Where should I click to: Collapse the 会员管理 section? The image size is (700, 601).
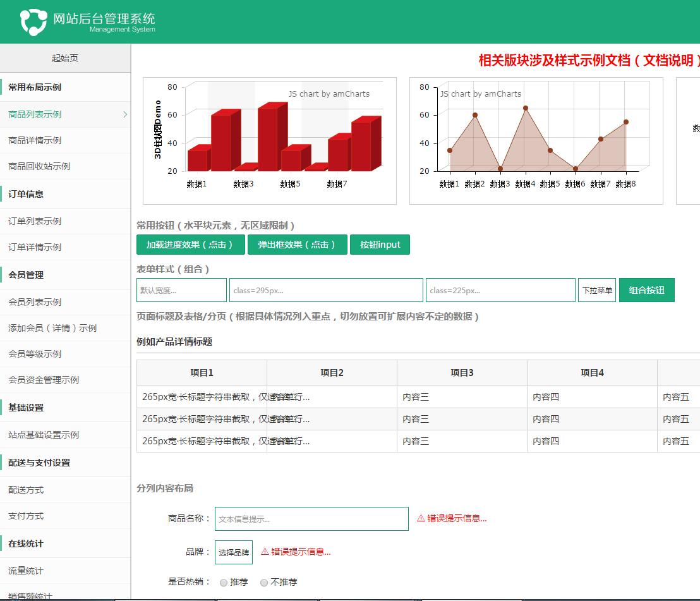(65, 274)
